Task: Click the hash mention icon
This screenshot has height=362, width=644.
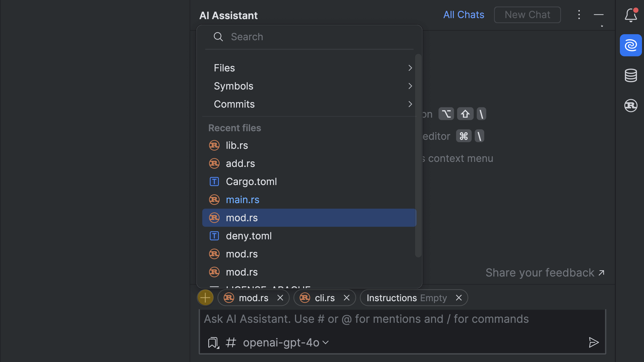Action: (231, 343)
